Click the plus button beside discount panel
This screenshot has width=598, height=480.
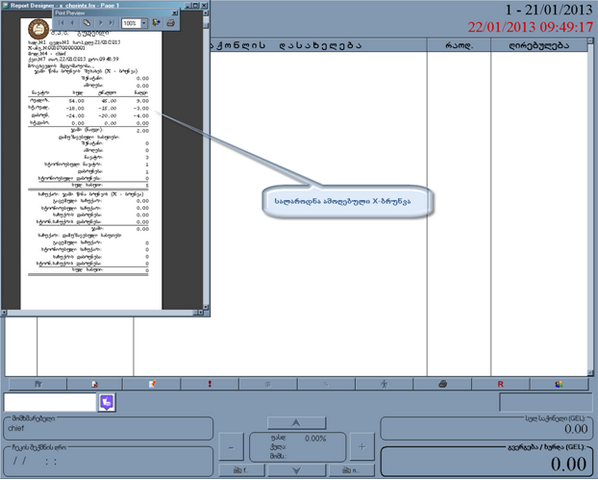pyautogui.click(x=362, y=446)
